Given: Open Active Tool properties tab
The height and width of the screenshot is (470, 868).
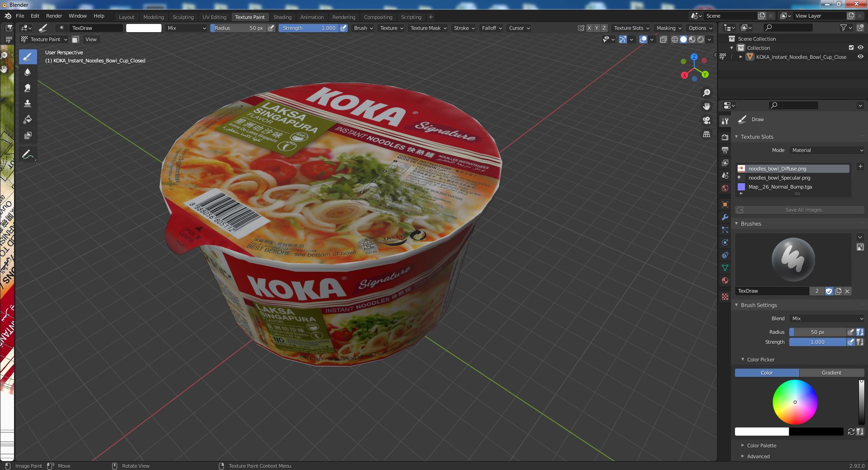Looking at the screenshot, I should click(725, 121).
